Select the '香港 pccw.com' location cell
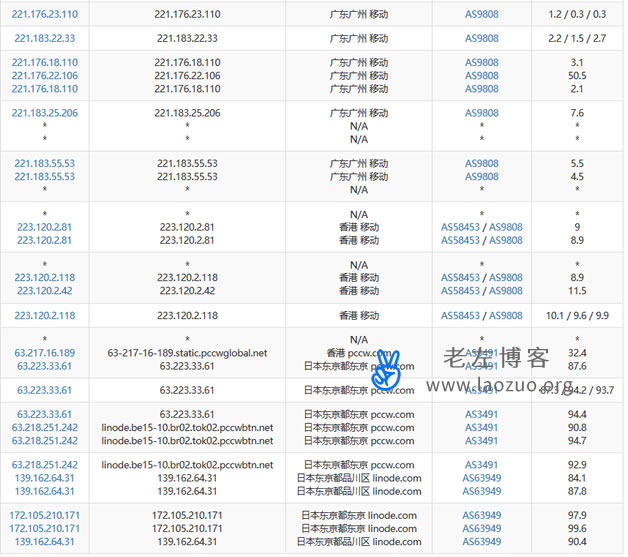 (359, 353)
